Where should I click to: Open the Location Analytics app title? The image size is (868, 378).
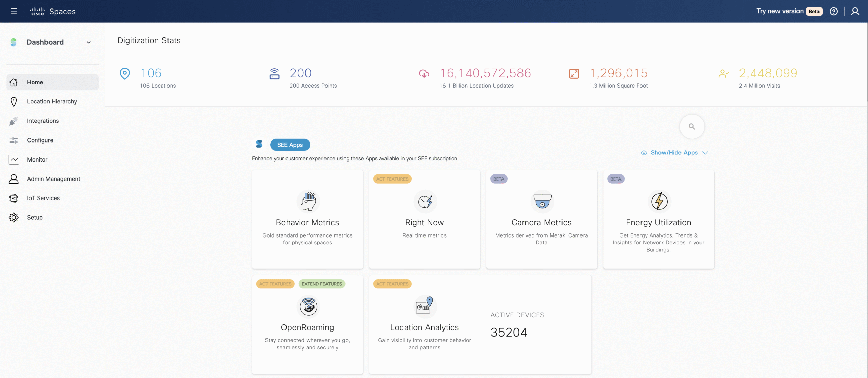point(425,327)
